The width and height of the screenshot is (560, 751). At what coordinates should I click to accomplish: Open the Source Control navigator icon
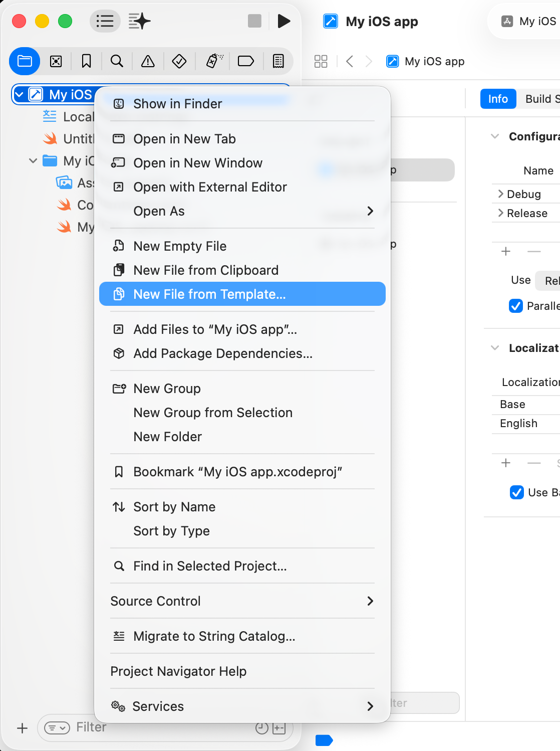point(56,61)
